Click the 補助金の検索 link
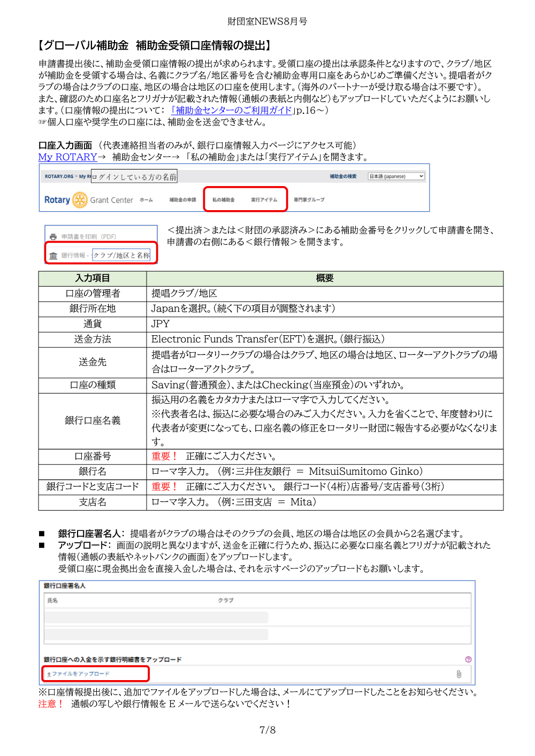 (x=343, y=176)
